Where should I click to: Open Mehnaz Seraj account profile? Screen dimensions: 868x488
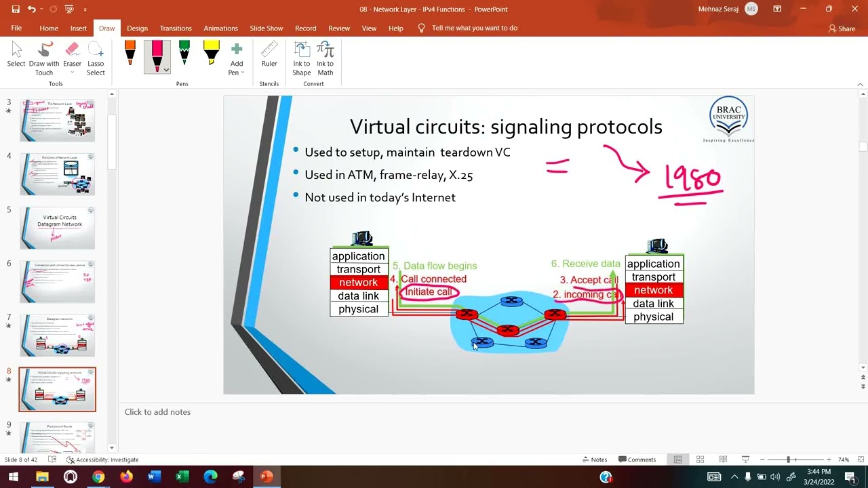tap(728, 9)
